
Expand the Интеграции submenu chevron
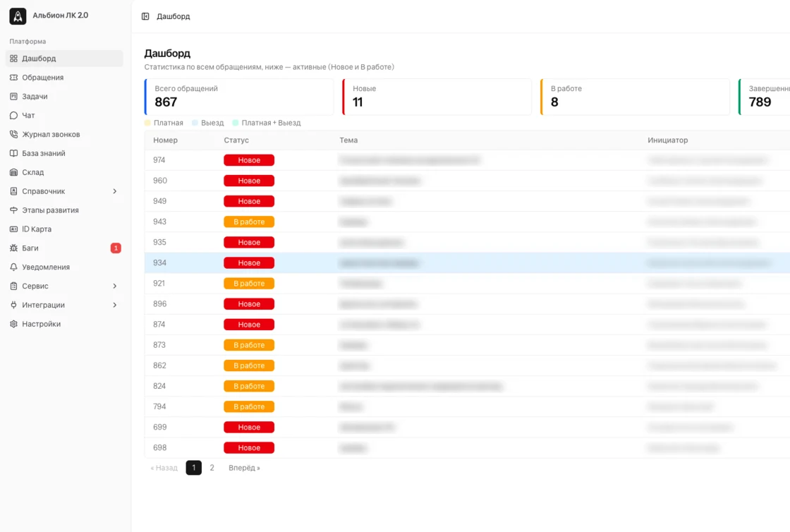[x=115, y=305]
